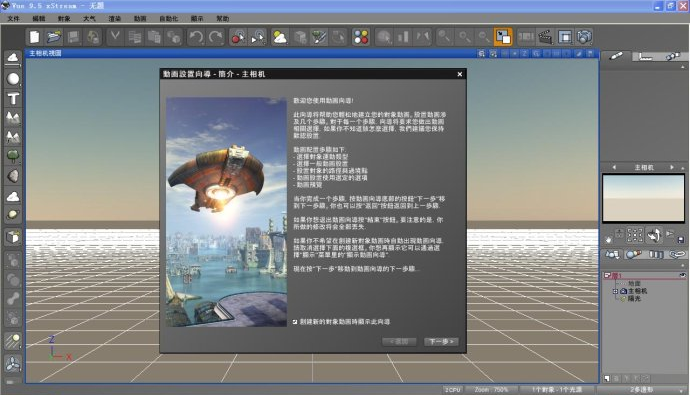Select the sphere primitive tool
This screenshot has height=395, width=690.
[x=13, y=79]
